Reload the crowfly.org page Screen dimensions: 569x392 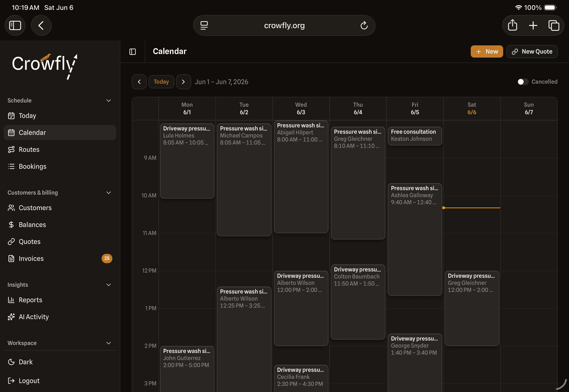364,25
